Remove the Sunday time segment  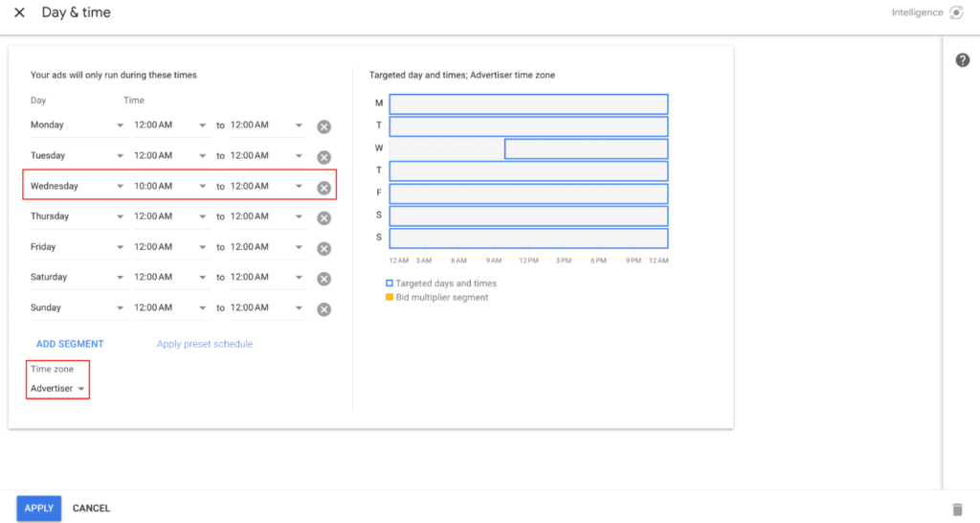(x=323, y=308)
